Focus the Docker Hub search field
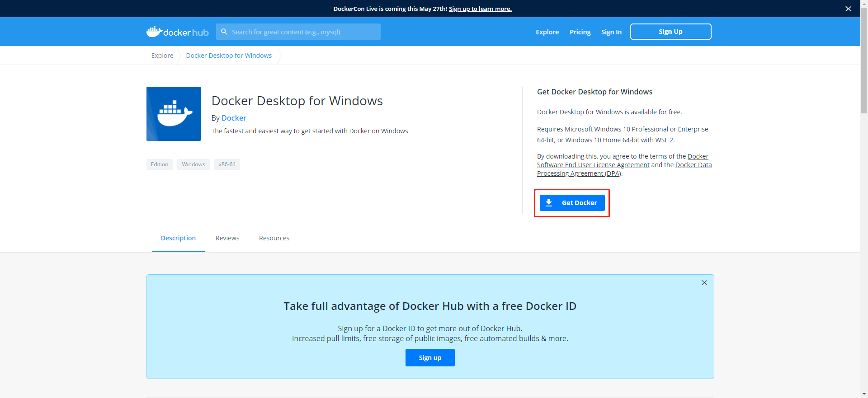Image resolution: width=868 pixels, height=398 pixels. 298,32
